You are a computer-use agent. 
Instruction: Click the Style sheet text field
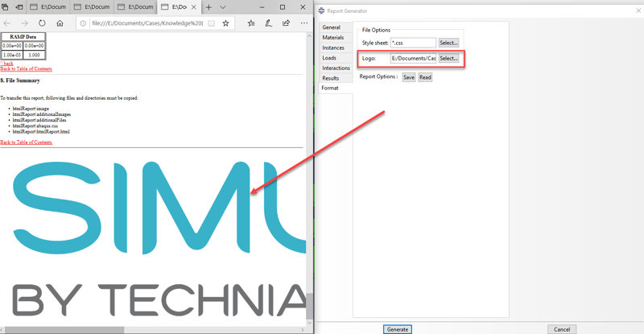(x=413, y=43)
